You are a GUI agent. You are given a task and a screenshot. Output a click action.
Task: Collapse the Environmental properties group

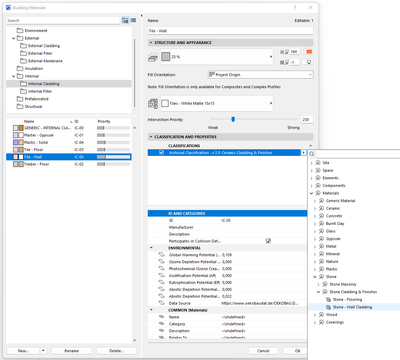[151, 248]
